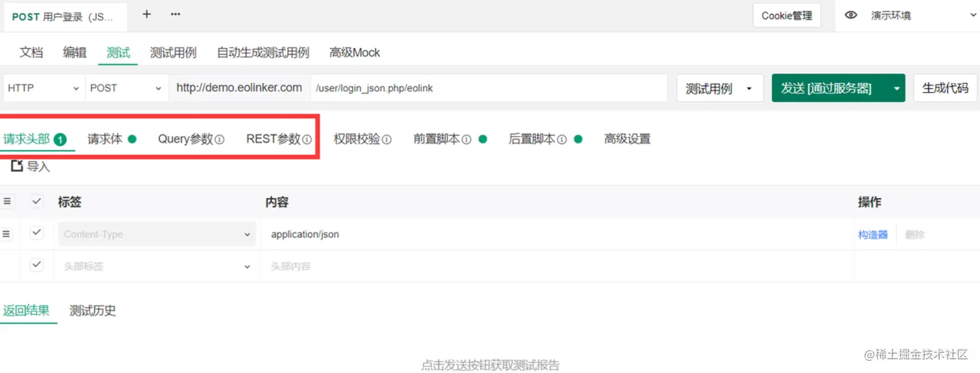
Task: Click the info icon next to 权限校验
Action: [387, 139]
